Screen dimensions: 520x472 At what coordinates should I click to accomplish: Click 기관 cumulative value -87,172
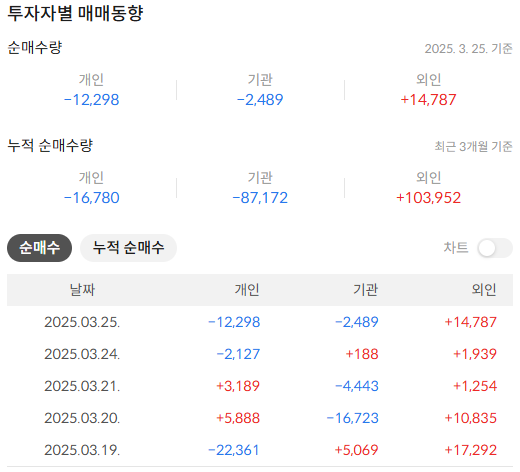[260, 198]
